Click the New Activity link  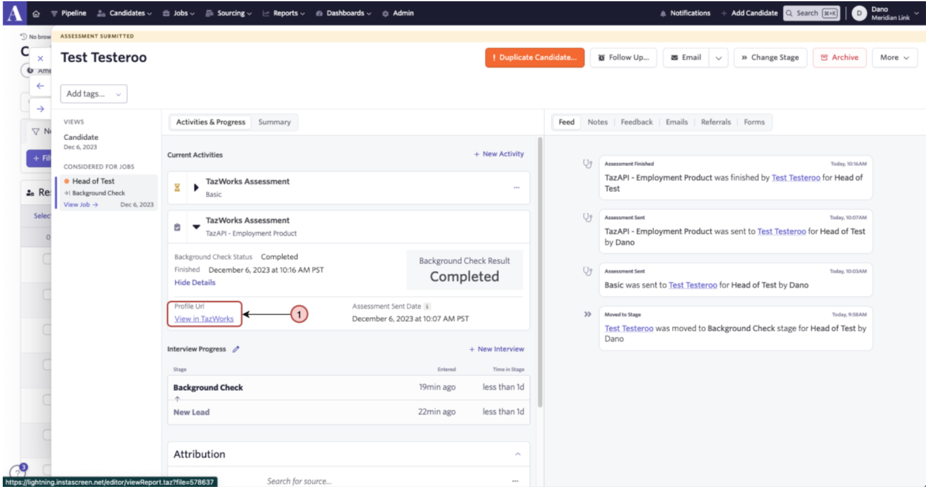click(498, 154)
